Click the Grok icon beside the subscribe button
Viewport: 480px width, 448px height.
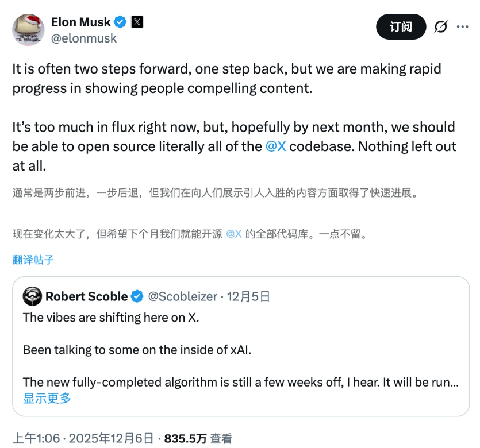441,27
